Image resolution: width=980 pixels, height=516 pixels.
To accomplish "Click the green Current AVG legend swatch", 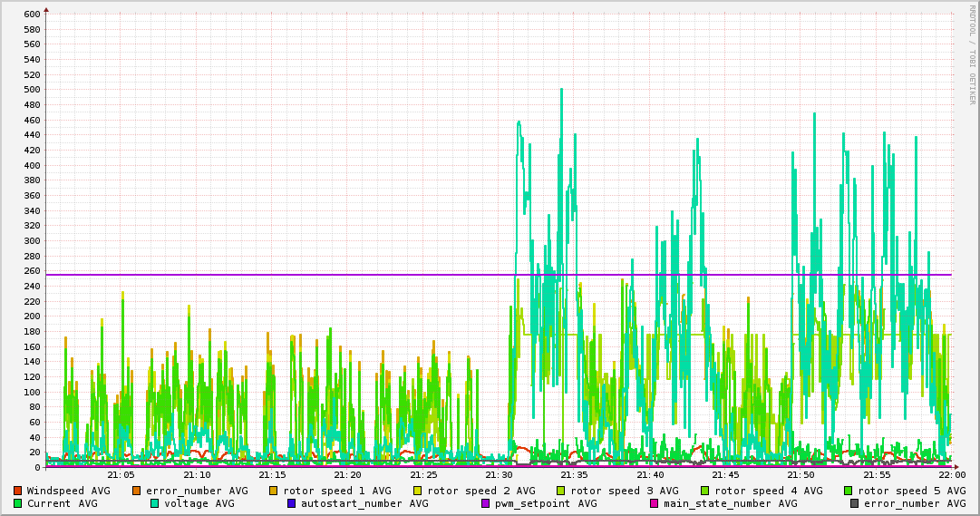I will point(18,503).
